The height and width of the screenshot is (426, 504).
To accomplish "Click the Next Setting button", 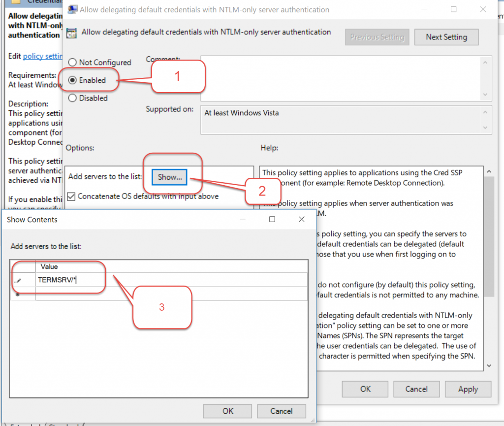I will click(446, 37).
